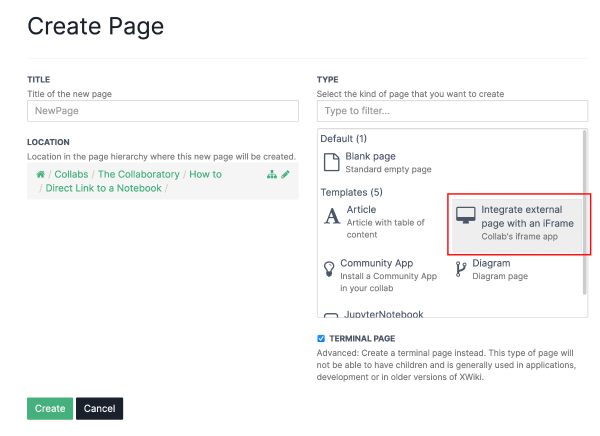Click the pencil icon to edit location

pos(285,175)
